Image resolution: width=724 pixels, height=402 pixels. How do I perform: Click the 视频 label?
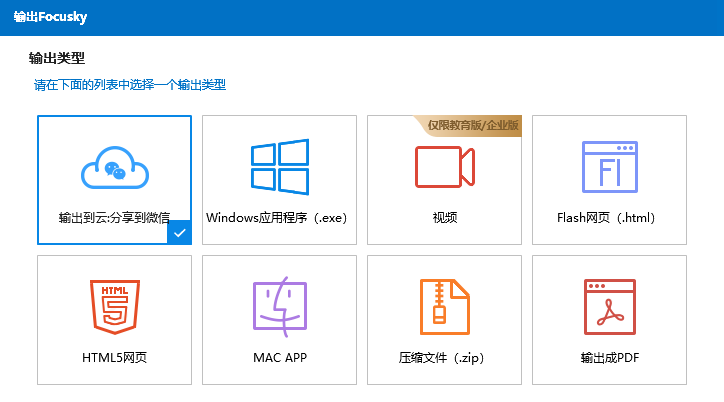click(445, 218)
